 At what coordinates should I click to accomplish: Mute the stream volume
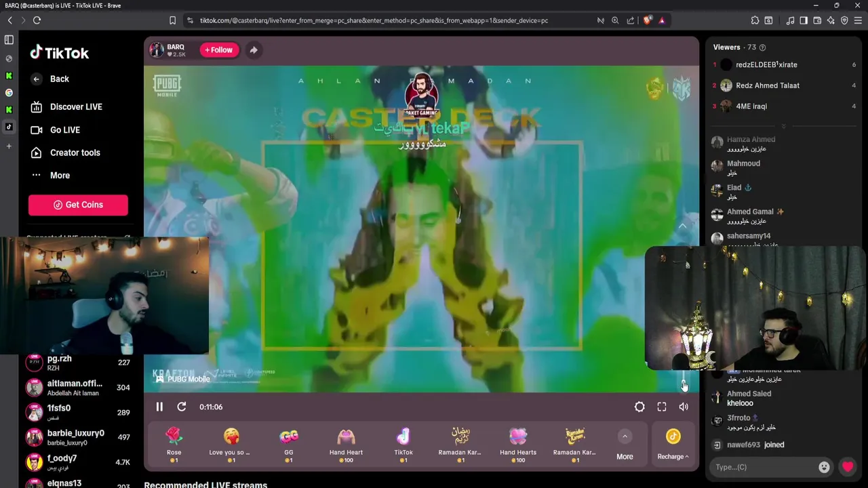684,407
